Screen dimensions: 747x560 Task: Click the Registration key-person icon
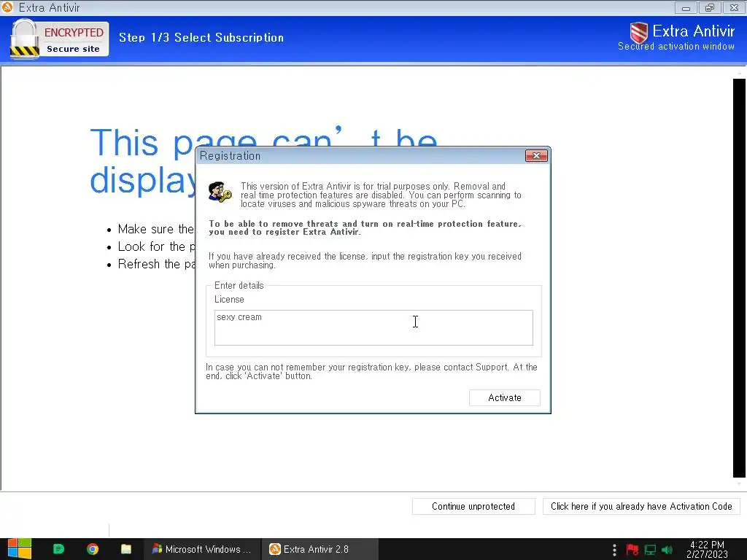pos(220,192)
